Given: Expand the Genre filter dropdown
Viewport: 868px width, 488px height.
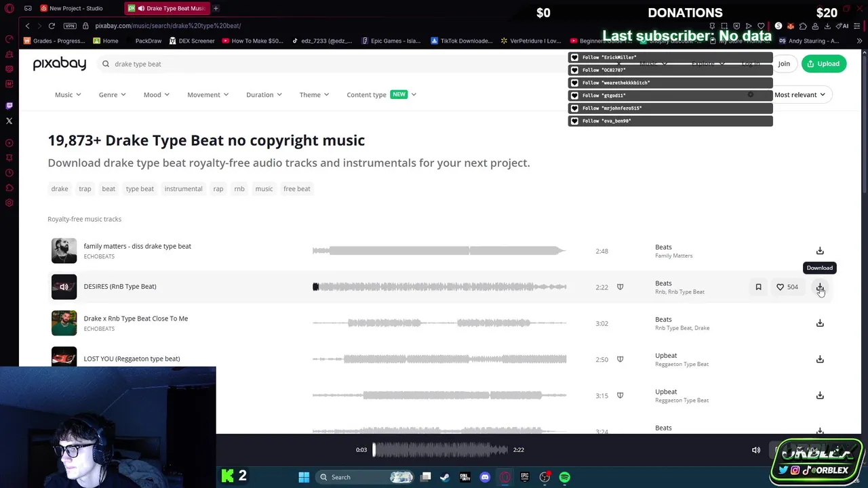Looking at the screenshot, I should pyautogui.click(x=112, y=95).
